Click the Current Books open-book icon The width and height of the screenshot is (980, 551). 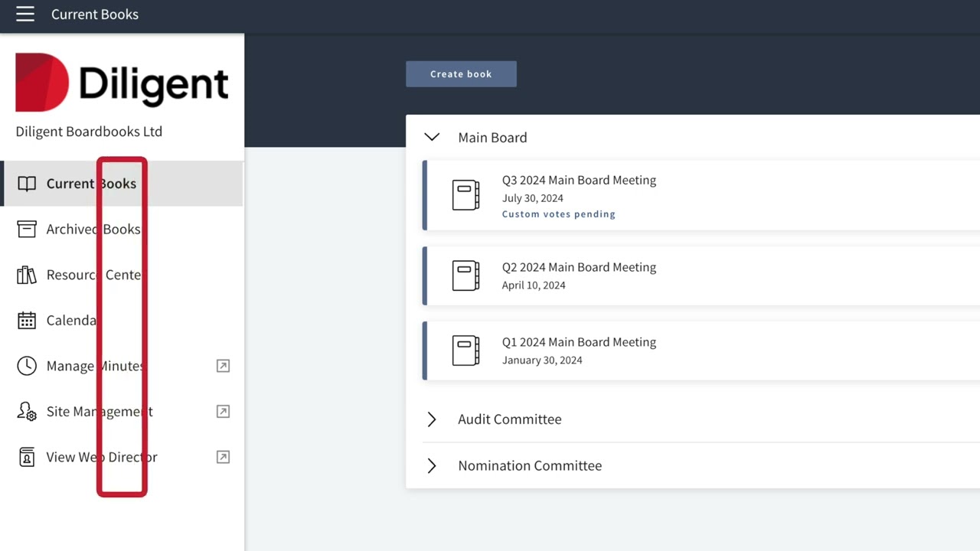27,184
